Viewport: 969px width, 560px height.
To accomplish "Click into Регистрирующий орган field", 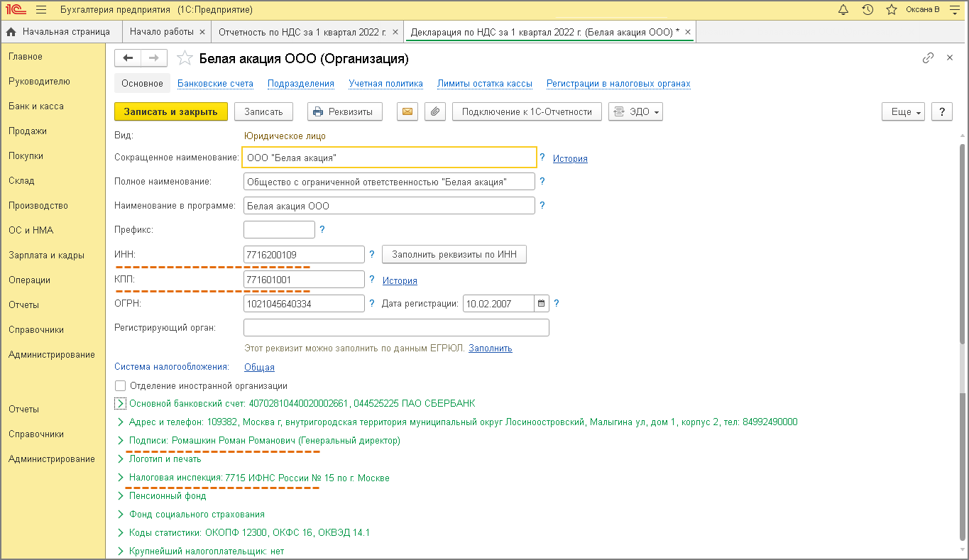I will tap(396, 327).
